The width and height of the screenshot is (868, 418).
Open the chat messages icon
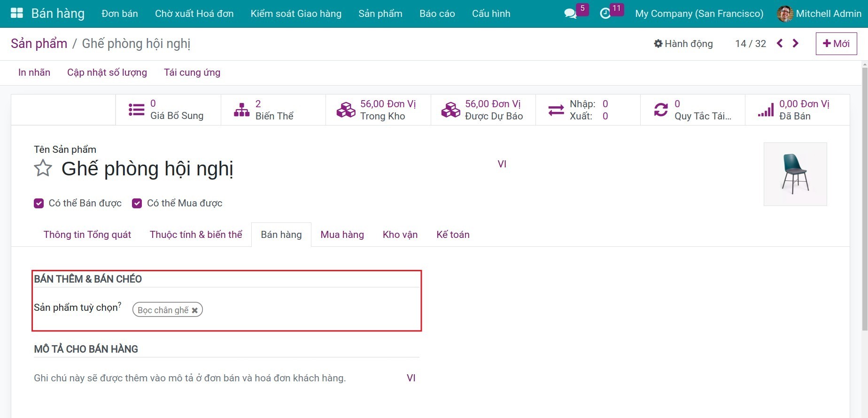pyautogui.click(x=570, y=14)
